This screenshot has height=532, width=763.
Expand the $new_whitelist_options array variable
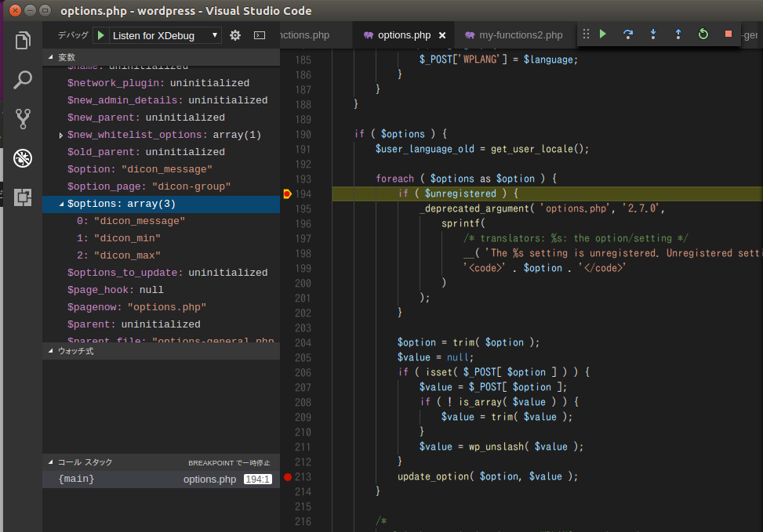(x=61, y=136)
